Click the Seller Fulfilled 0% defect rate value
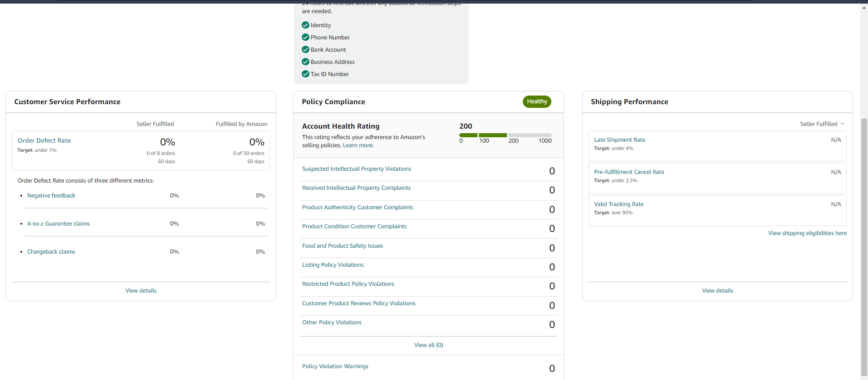Screen dimensions: 868x380 click(168, 142)
